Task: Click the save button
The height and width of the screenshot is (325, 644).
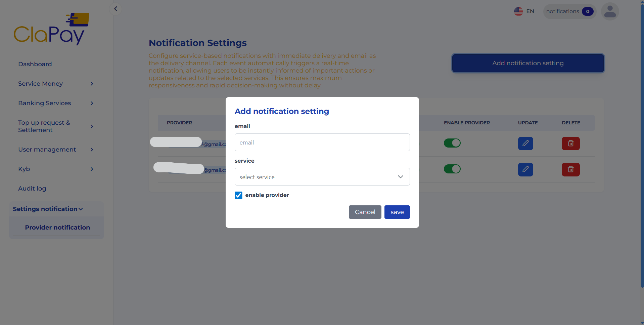Action: (x=397, y=212)
